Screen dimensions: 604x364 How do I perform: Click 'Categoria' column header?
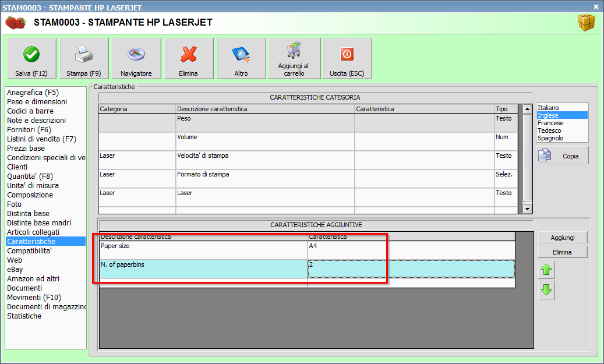137,109
